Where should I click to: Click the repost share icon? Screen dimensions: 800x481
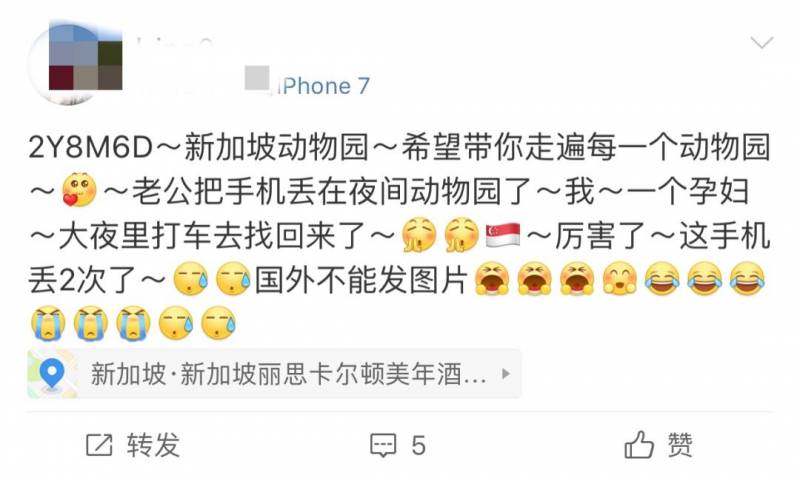(x=99, y=445)
